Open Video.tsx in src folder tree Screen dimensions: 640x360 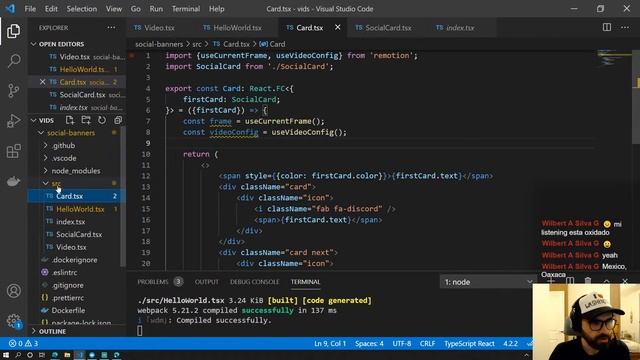(x=71, y=247)
